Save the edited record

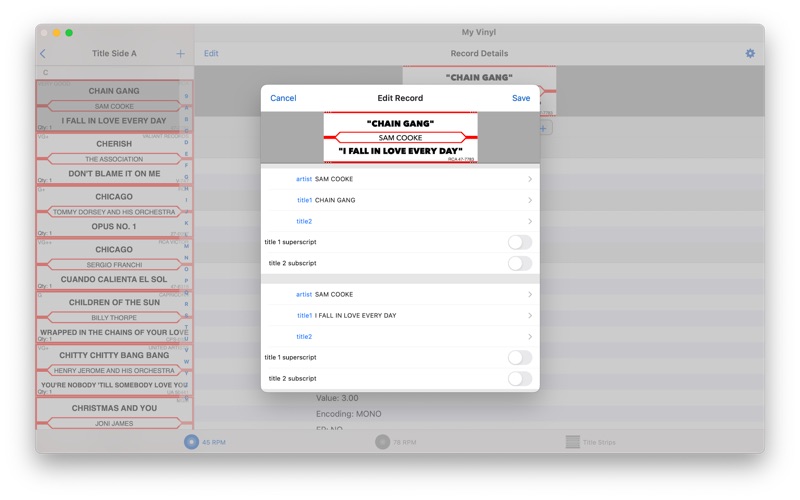(x=521, y=98)
